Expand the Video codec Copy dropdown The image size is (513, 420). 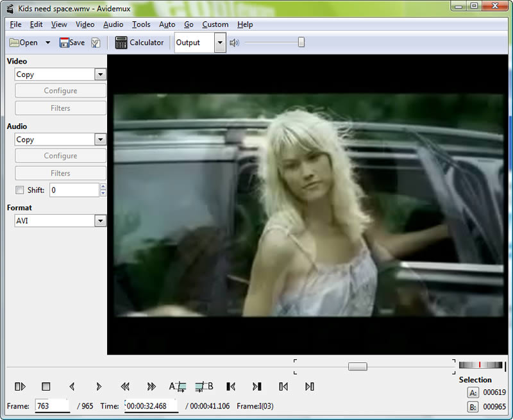pos(100,74)
